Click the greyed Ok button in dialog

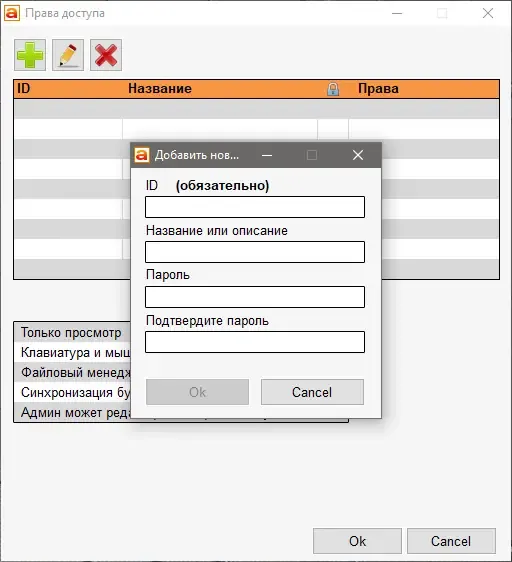pyautogui.click(x=197, y=392)
